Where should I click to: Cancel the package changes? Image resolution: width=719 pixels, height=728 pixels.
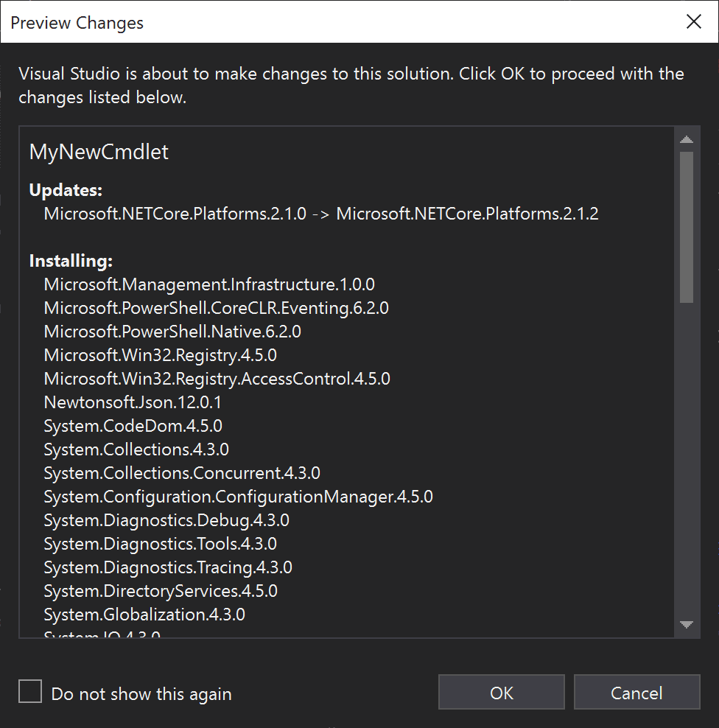[636, 693]
